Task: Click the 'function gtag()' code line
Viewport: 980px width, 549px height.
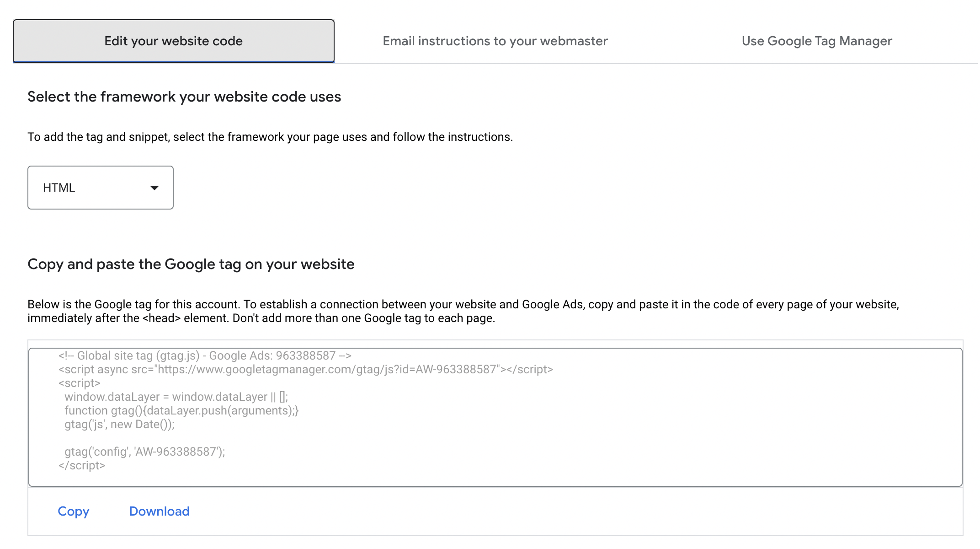Action: [181, 410]
